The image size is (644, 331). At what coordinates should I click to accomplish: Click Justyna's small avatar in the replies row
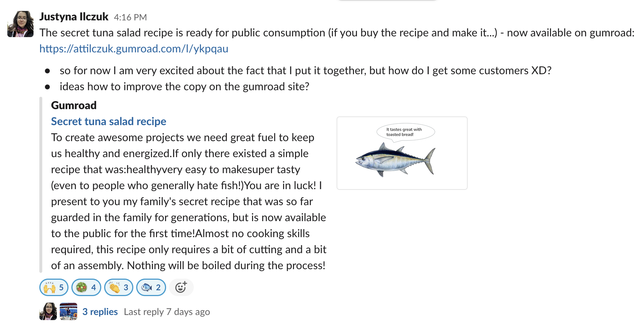(x=48, y=311)
